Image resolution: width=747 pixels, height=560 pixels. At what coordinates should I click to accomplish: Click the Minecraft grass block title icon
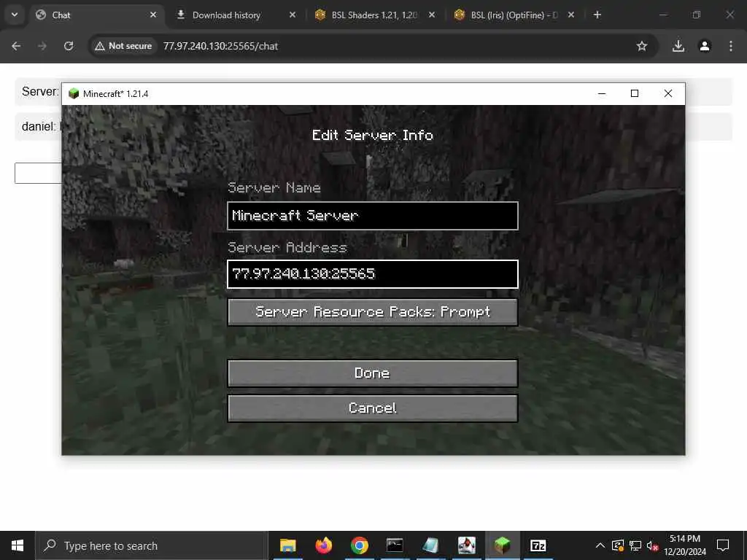(74, 93)
